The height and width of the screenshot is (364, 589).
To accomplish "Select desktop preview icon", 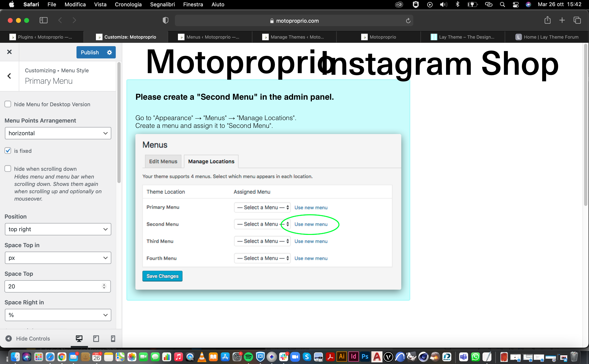I will [79, 338].
